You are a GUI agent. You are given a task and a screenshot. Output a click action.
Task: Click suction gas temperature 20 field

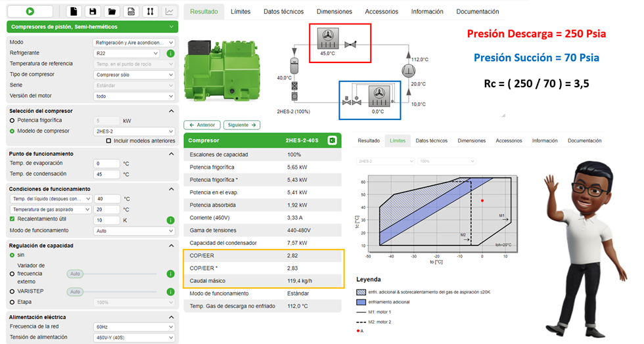click(x=106, y=209)
